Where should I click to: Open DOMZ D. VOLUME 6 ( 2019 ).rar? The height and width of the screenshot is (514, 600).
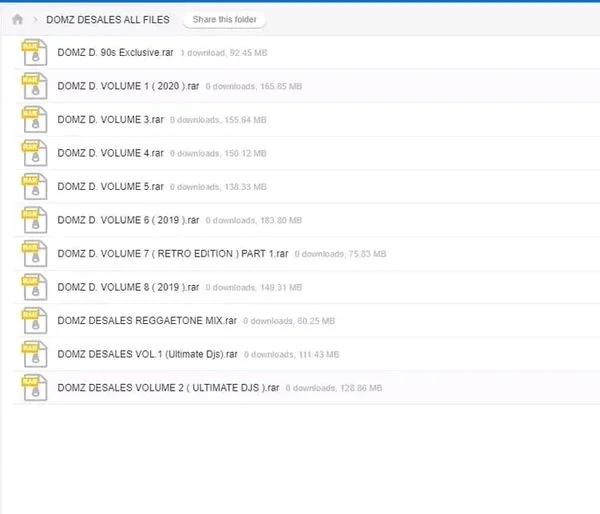coord(128,220)
